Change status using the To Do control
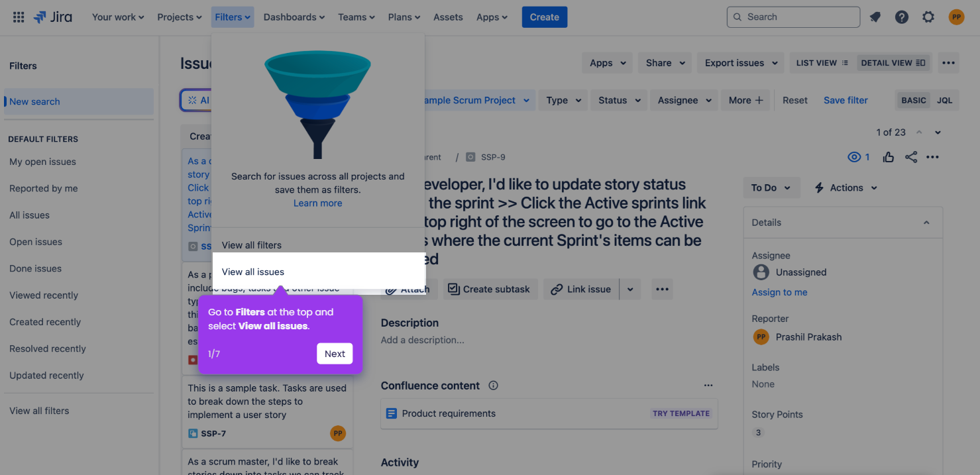980x475 pixels. click(771, 187)
